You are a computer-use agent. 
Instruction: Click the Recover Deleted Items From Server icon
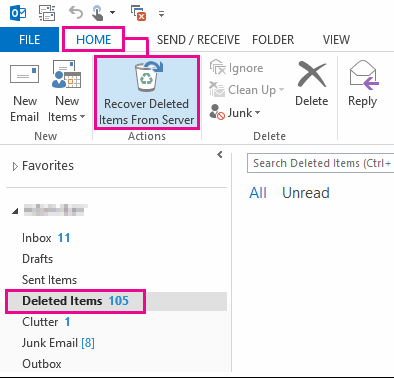[147, 77]
